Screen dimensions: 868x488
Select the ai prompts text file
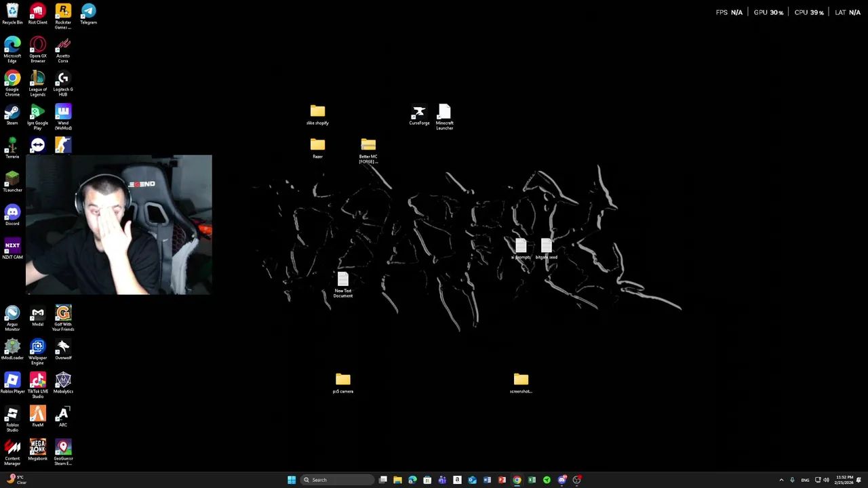click(x=521, y=249)
